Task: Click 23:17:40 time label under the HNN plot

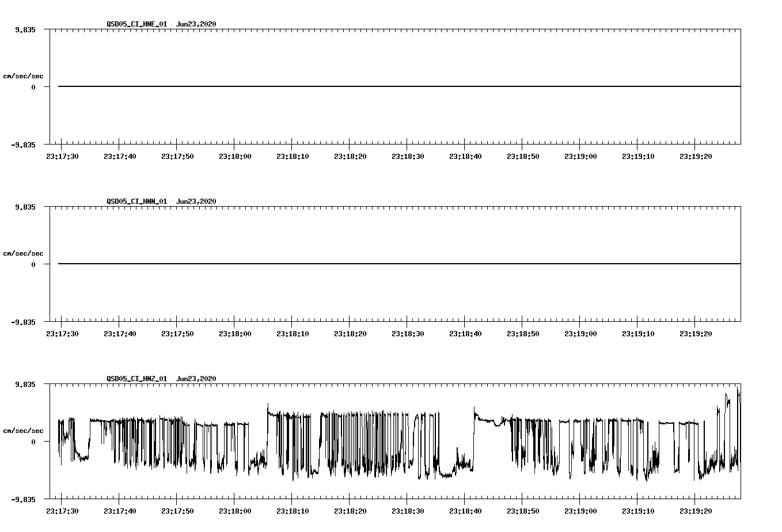Action: click(120, 333)
